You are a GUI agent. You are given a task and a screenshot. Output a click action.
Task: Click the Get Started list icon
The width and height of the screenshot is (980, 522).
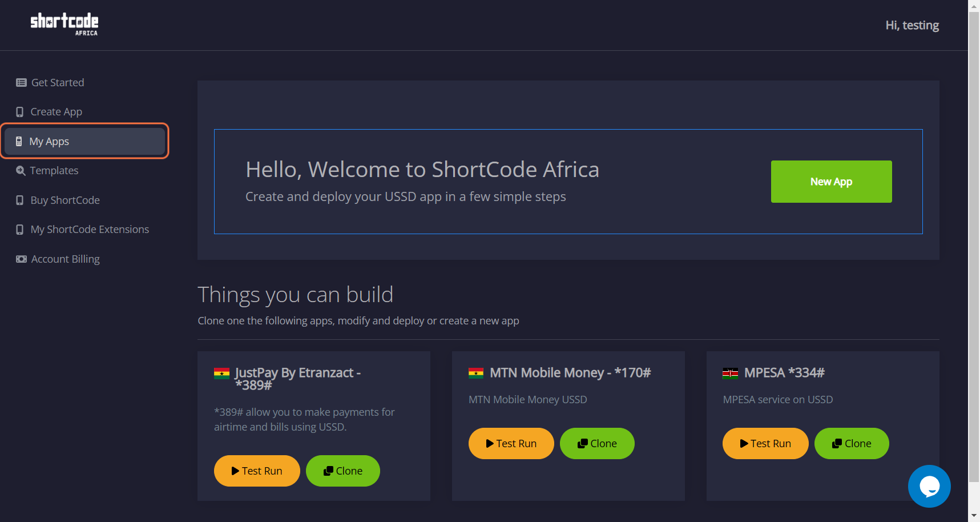tap(21, 83)
